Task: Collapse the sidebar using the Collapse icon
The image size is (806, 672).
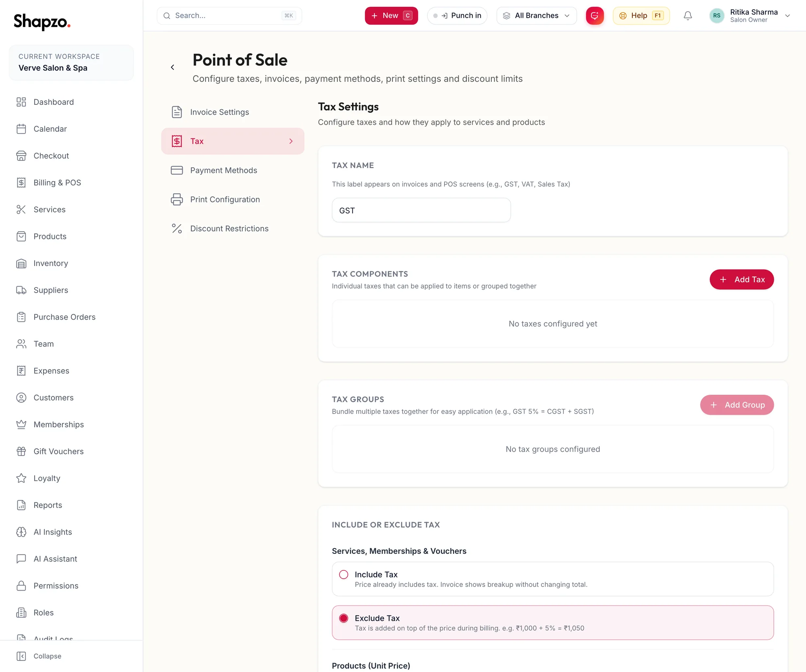Action: point(21,656)
